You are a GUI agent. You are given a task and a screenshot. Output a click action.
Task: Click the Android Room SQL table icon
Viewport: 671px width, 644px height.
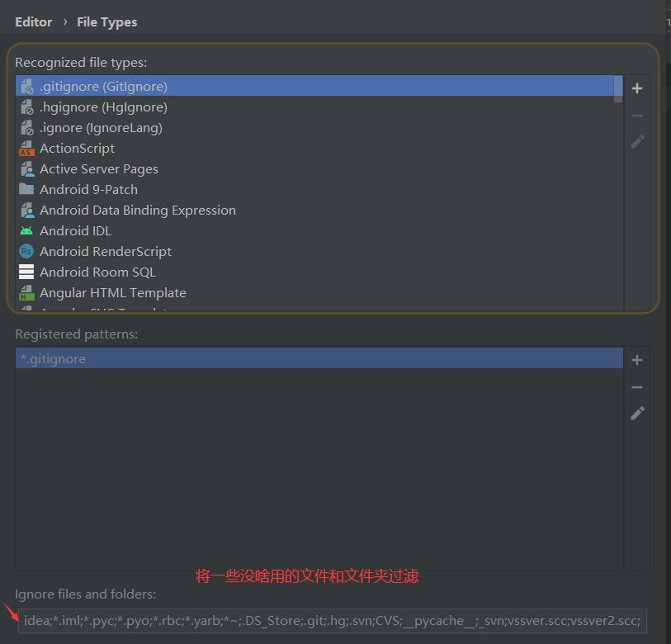click(26, 272)
